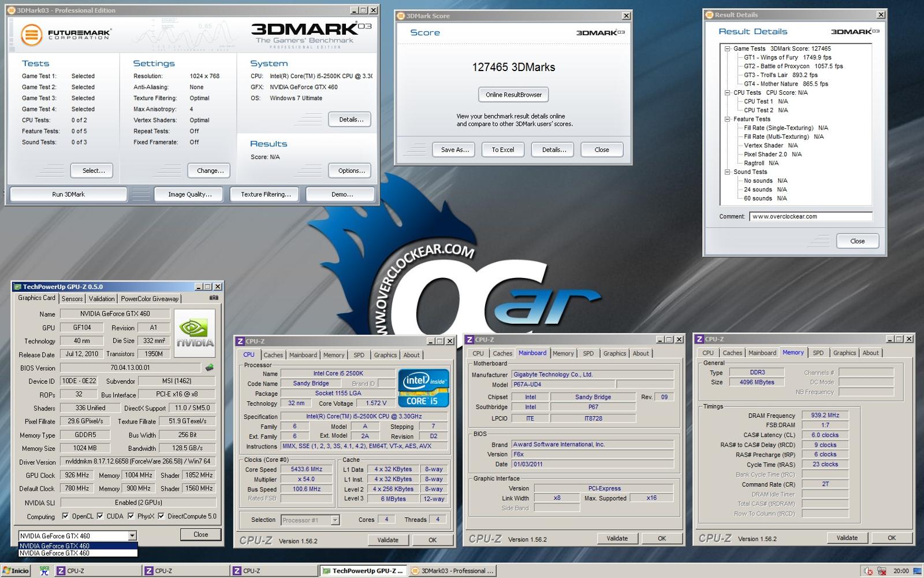Open the Processor #1 selection dropdown
This screenshot has width=924, height=578.
(335, 520)
